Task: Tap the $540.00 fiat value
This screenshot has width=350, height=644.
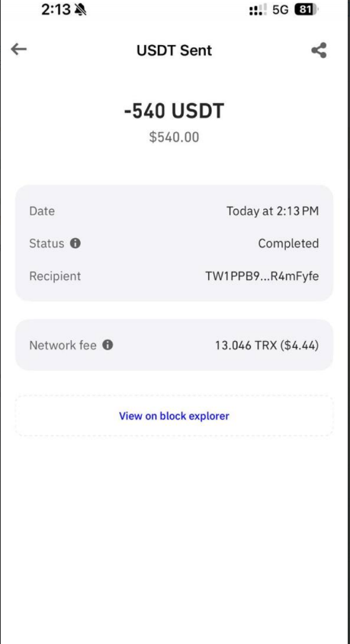Action: coord(174,137)
